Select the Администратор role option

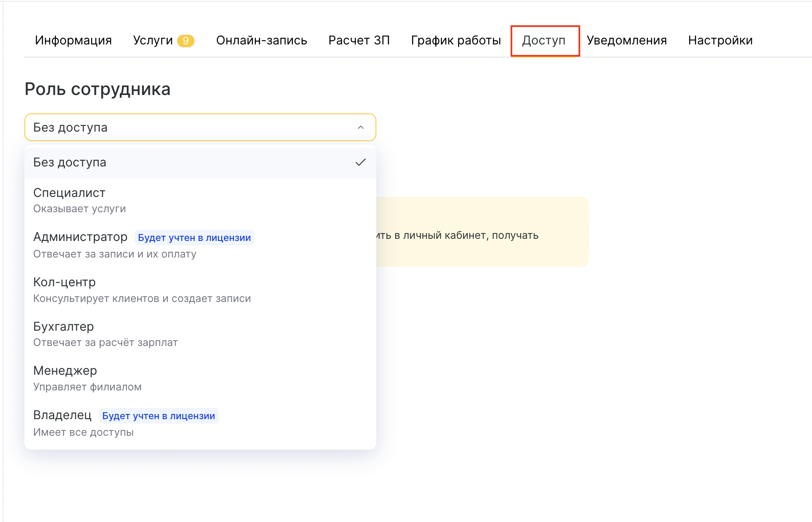[x=81, y=244]
